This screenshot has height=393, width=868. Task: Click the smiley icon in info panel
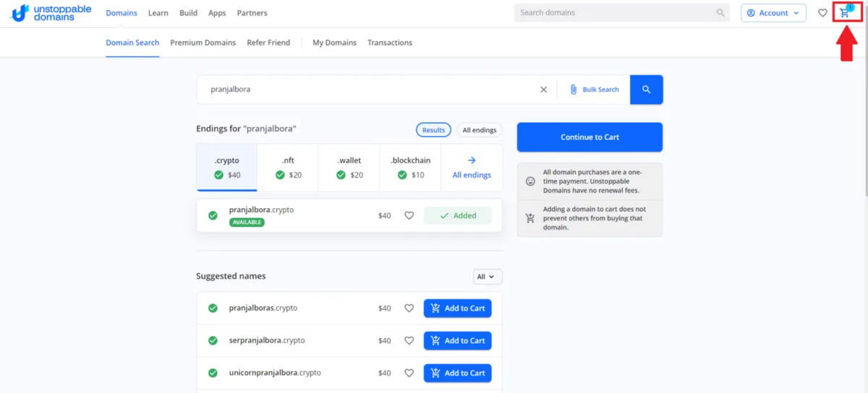(530, 181)
